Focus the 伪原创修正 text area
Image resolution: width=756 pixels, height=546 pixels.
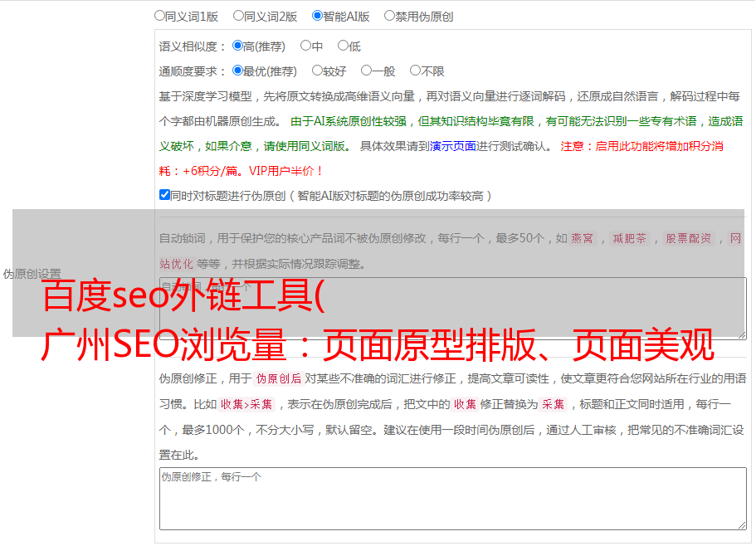(453, 499)
